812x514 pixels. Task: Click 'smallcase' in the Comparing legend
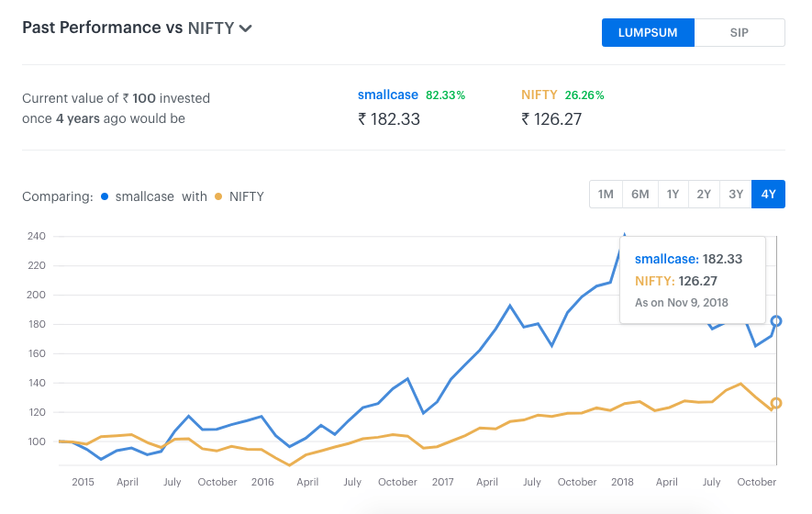(144, 197)
